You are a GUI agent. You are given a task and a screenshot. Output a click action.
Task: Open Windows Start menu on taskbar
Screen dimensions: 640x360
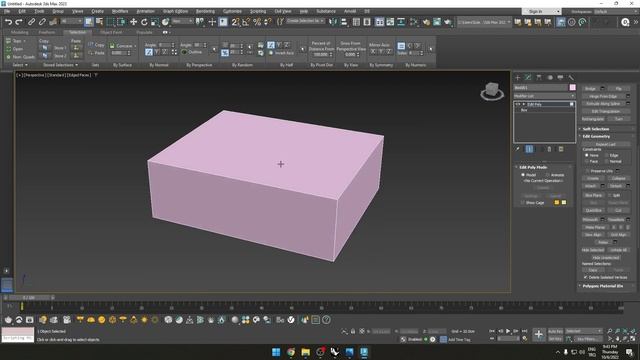point(276,352)
